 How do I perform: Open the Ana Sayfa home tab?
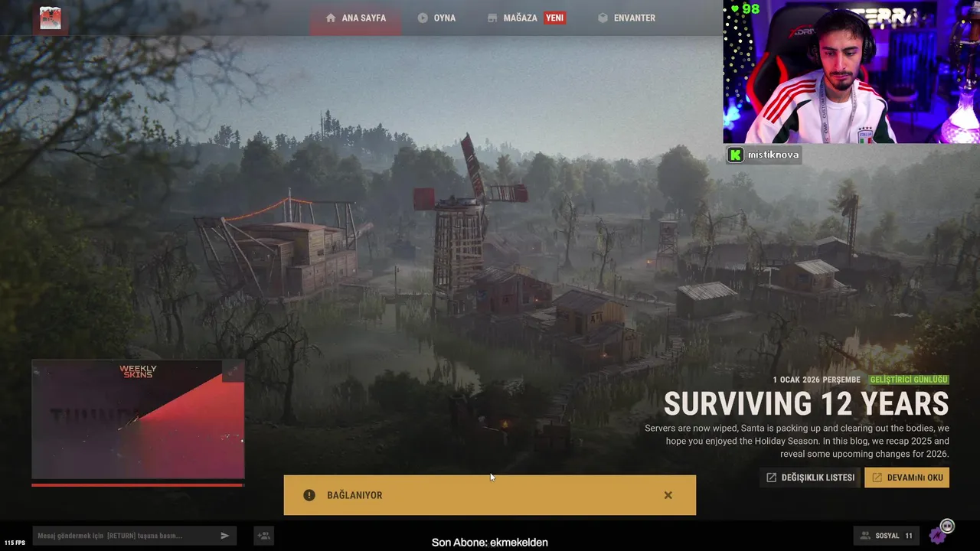point(355,18)
